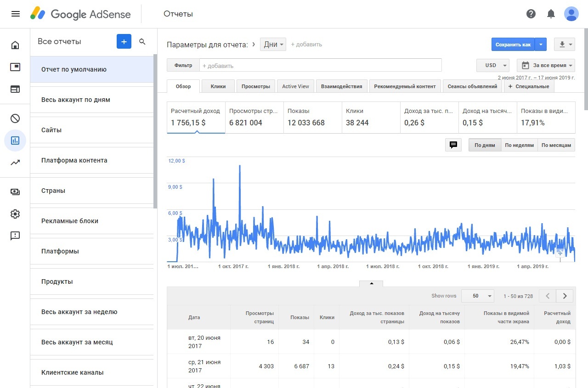Image resolution: width=588 pixels, height=388 pixels.
Task: Open the Settings gear icon
Action: tap(15, 214)
